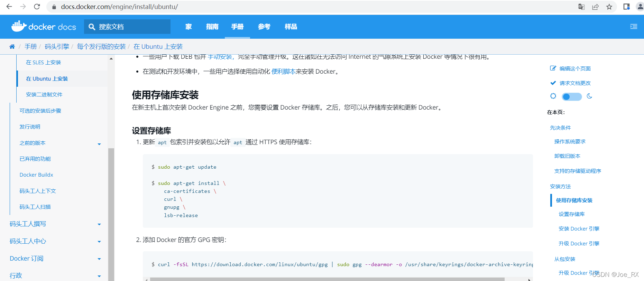
Task: Open the 便利脚本 link in the text
Action: [283, 72]
